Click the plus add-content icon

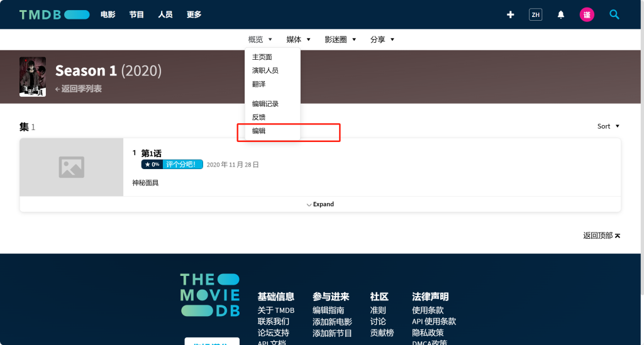[x=510, y=14]
